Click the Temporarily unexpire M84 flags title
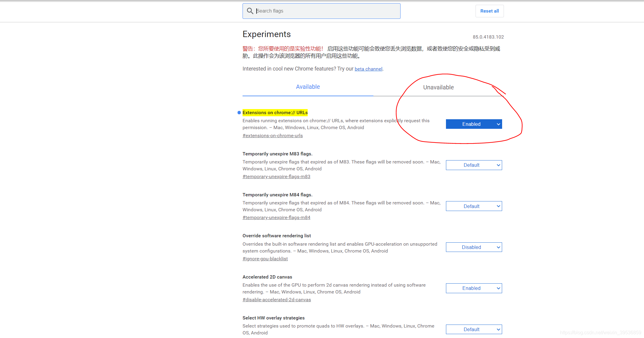644x338 pixels. (x=277, y=195)
